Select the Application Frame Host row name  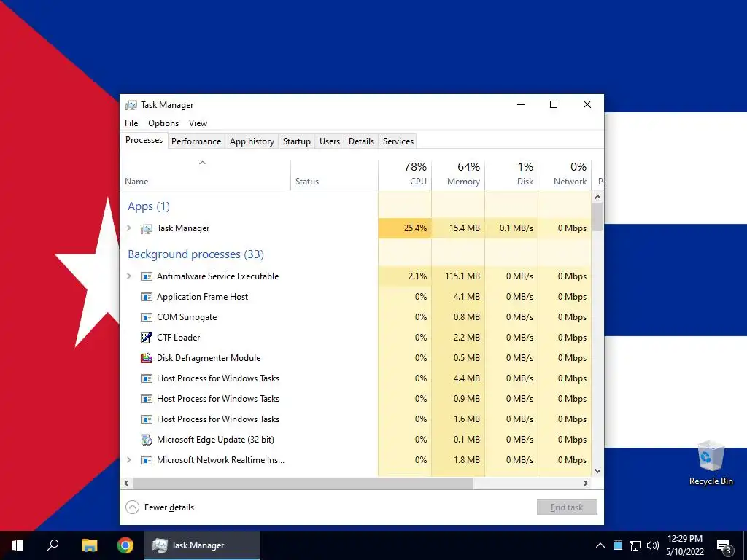(x=203, y=297)
